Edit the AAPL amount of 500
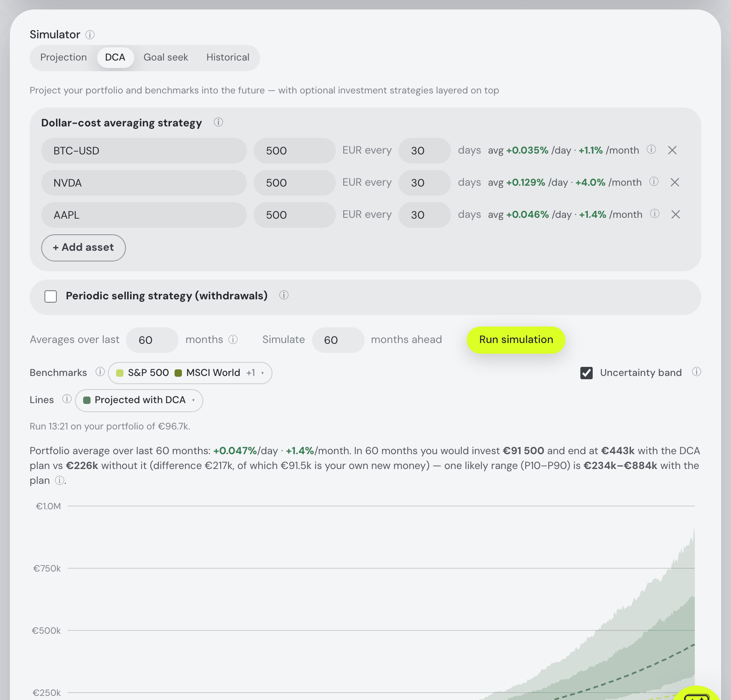The image size is (731, 700). point(295,215)
